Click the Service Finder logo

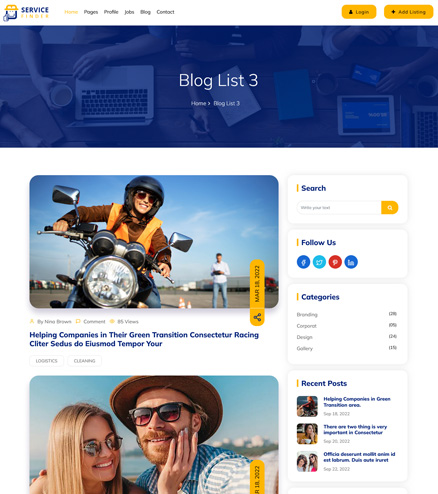point(26,13)
